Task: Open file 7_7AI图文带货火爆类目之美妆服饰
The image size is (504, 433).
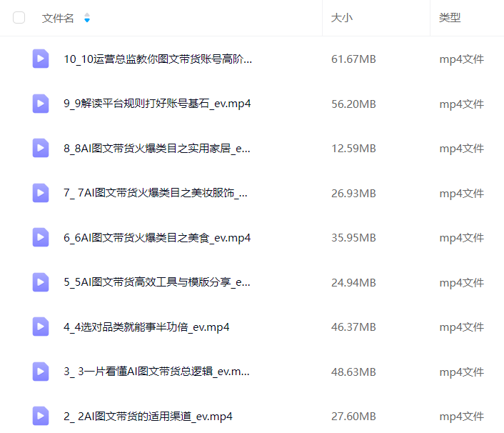Action: coord(156,193)
